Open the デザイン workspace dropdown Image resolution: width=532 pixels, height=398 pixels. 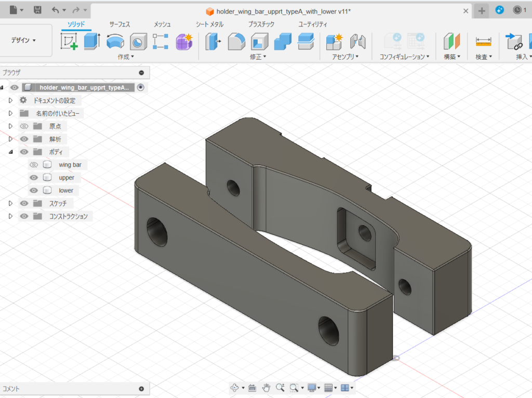pos(24,40)
